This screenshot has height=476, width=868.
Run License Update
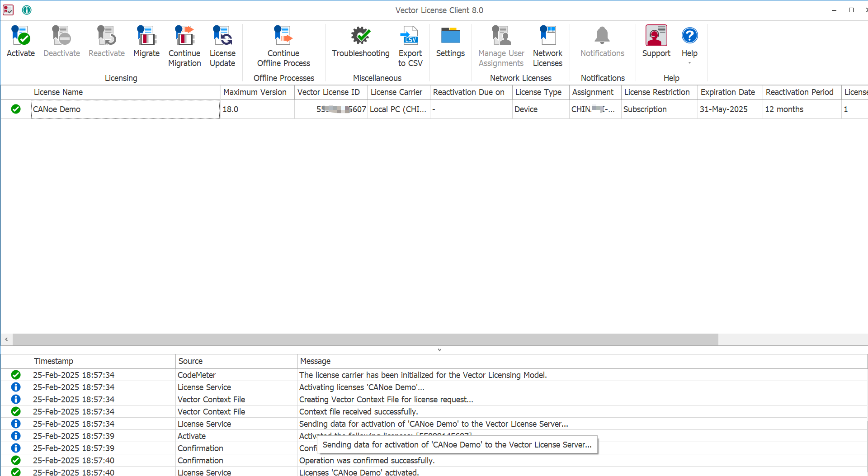pyautogui.click(x=222, y=46)
